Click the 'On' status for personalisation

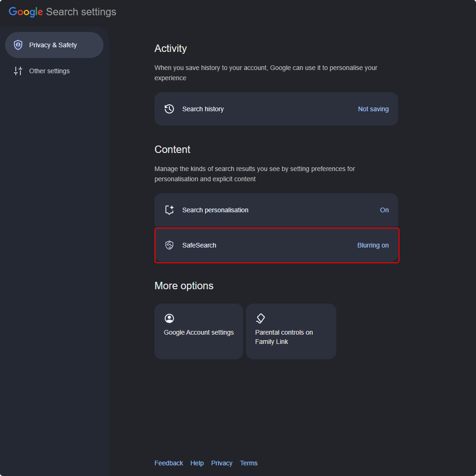tap(384, 210)
